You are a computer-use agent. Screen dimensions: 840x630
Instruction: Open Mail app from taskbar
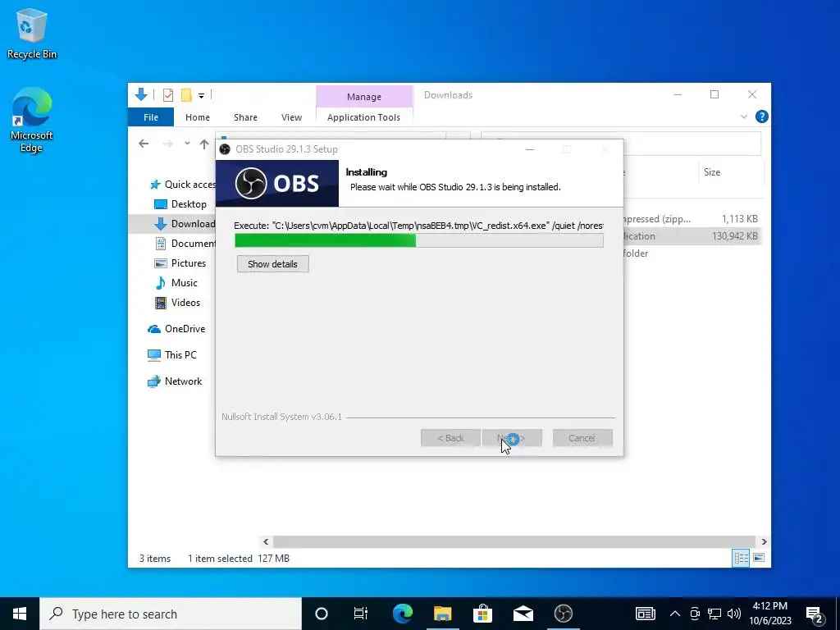click(523, 614)
